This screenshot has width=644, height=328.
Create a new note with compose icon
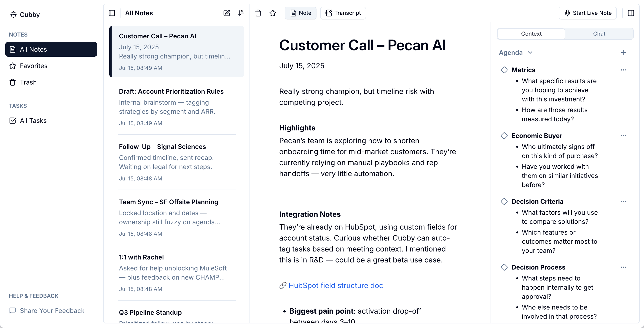pos(226,13)
